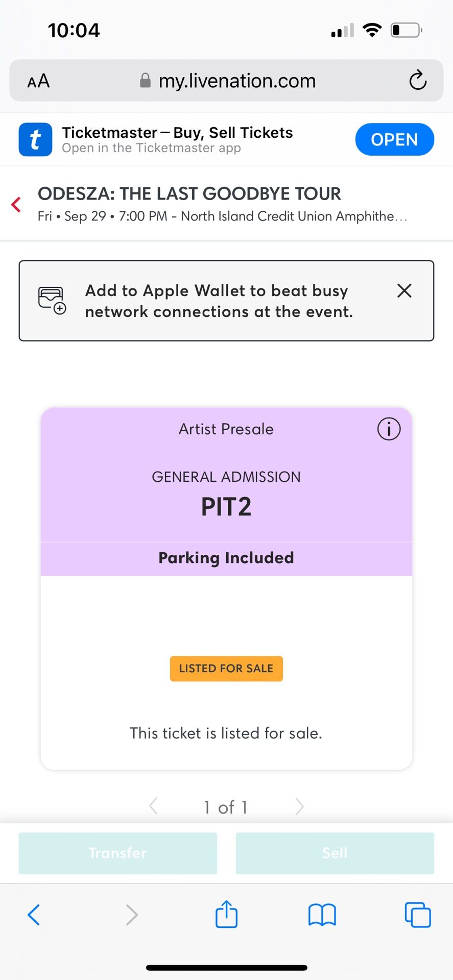Go back using the red chevron
This screenshot has height=980, width=453.
click(16, 205)
